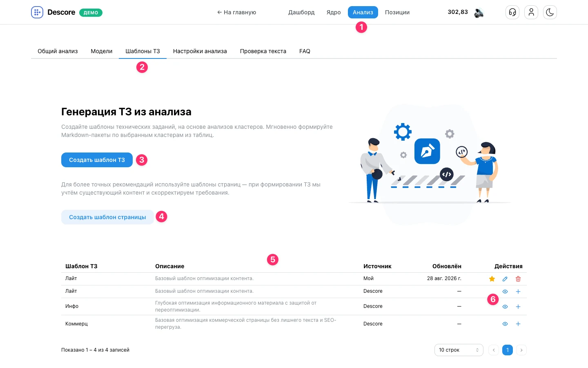Open the "10 строк" rows dropdown
588x368 pixels.
[x=459, y=350]
